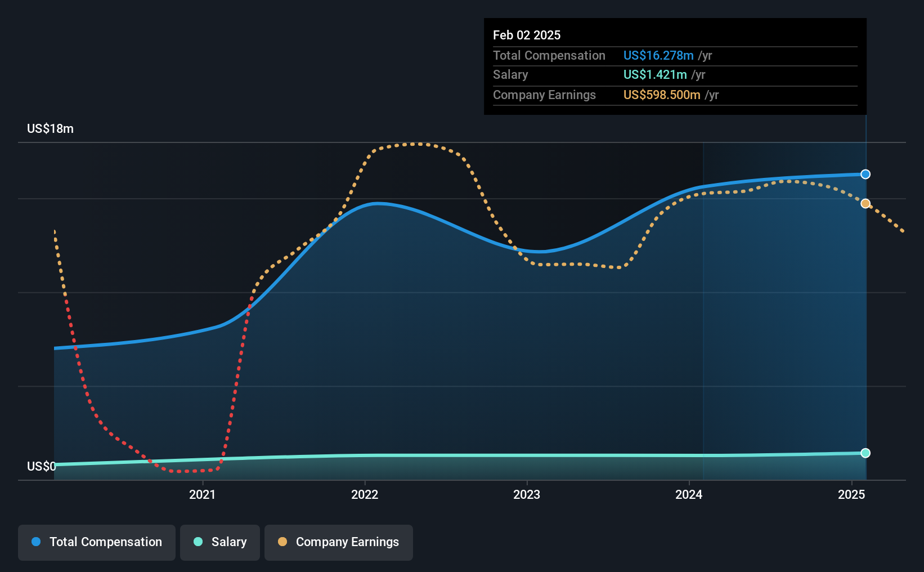This screenshot has width=924, height=572.
Task: Click the US$1.421m salary value
Action: pos(655,75)
